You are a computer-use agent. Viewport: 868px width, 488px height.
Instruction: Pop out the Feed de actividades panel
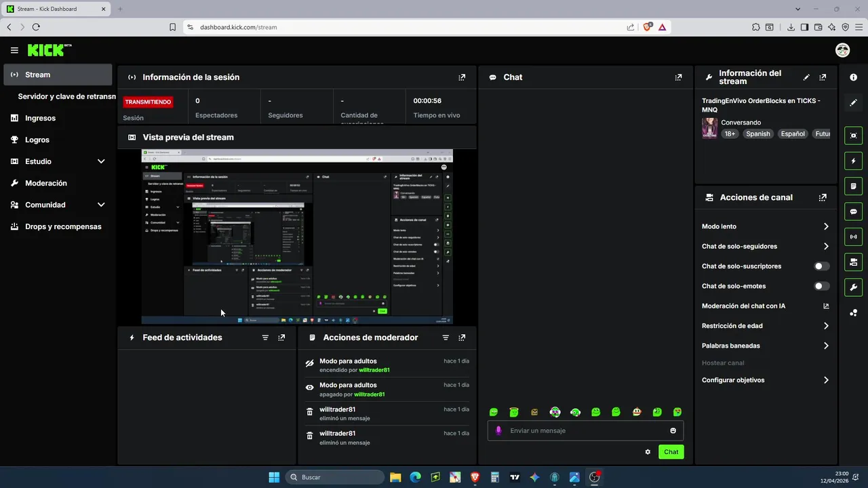281,338
